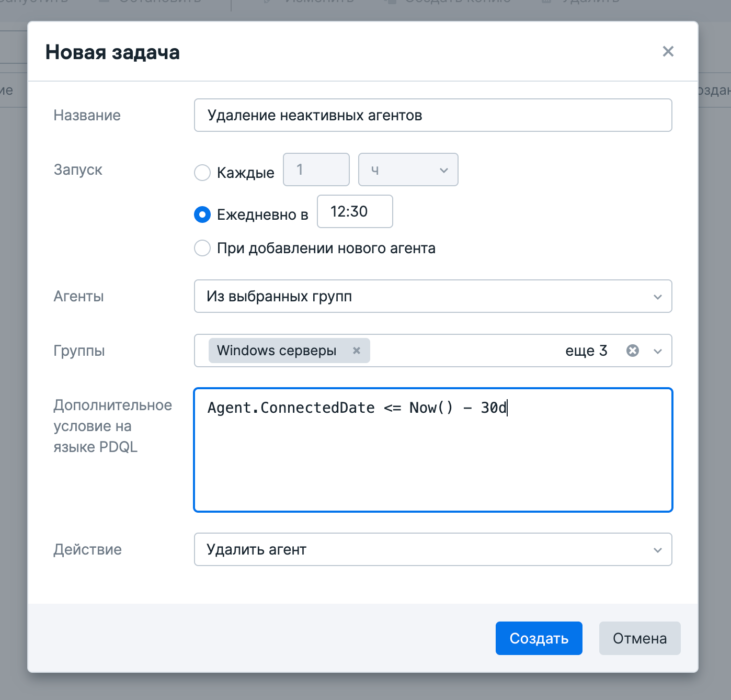Enable При добавлении нового агента option

coord(202,248)
